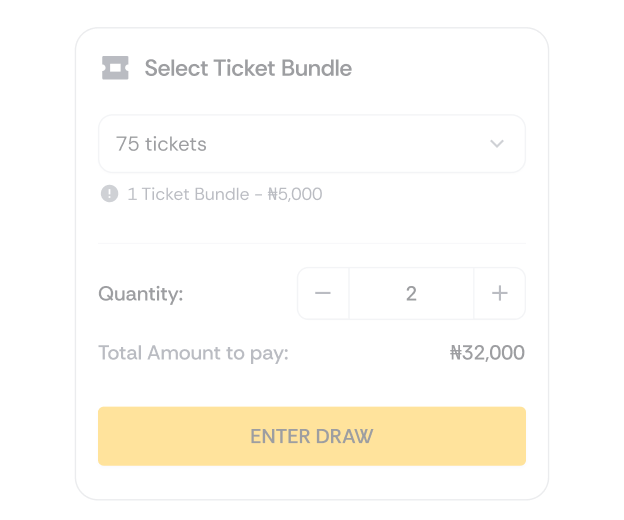Click the quantity number field showing 2

tap(411, 294)
